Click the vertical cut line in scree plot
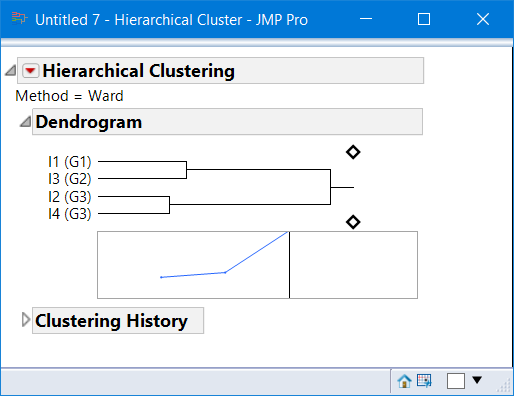The width and height of the screenshot is (514, 396). coord(289,265)
